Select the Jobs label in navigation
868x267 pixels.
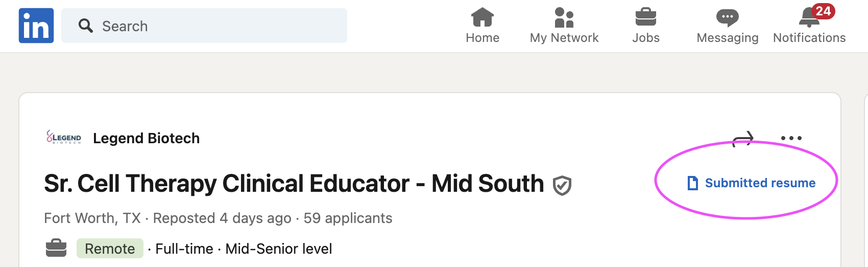click(646, 38)
